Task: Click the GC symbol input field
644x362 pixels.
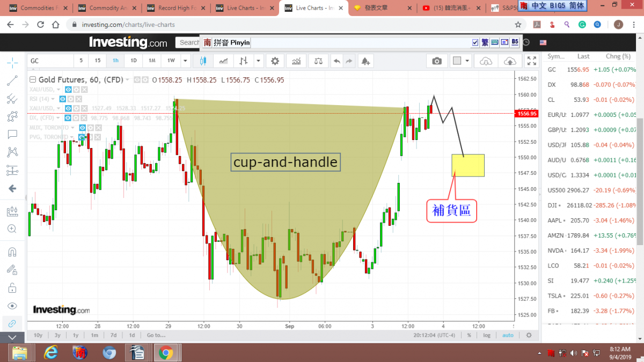Action: tap(50, 61)
